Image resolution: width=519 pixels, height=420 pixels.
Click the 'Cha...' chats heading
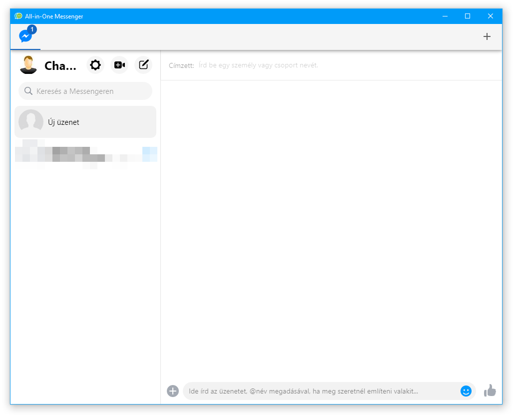click(60, 65)
